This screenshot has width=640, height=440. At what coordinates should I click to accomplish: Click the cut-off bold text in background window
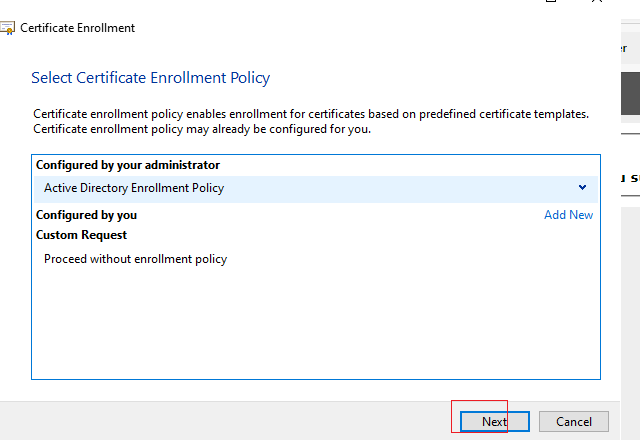tap(630, 178)
